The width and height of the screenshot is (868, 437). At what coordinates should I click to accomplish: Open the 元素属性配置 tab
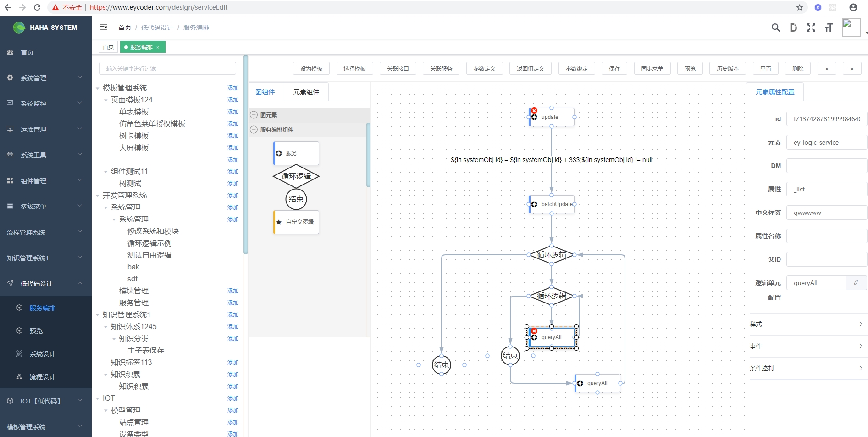(x=775, y=92)
